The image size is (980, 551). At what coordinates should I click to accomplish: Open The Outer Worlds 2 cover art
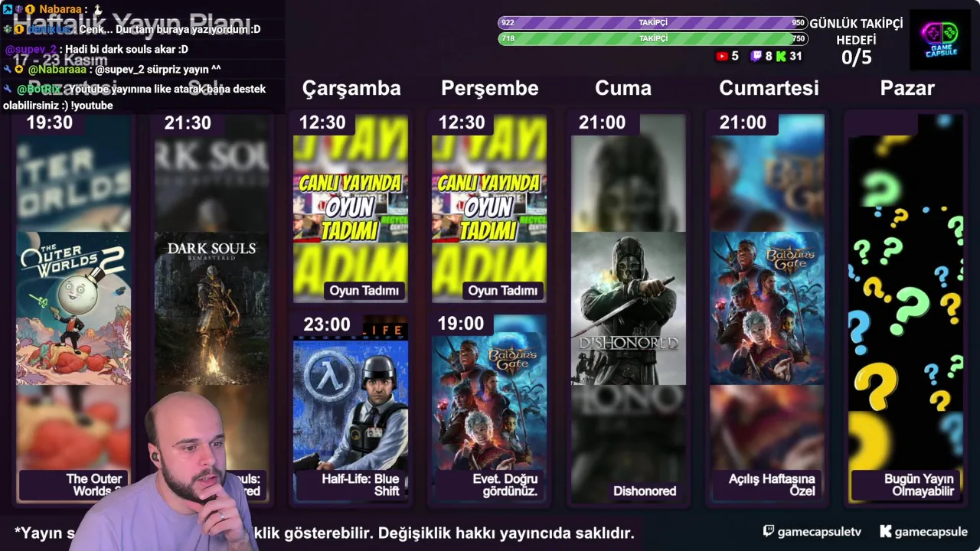point(73,308)
